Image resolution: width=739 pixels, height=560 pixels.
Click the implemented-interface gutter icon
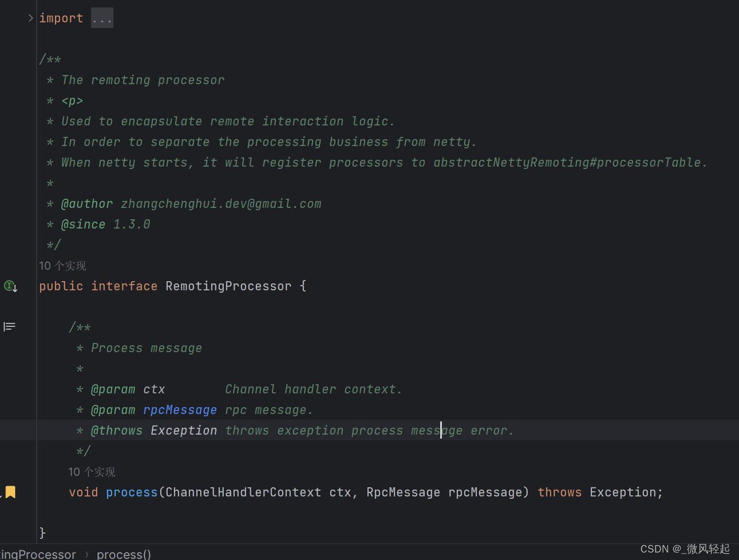11,286
